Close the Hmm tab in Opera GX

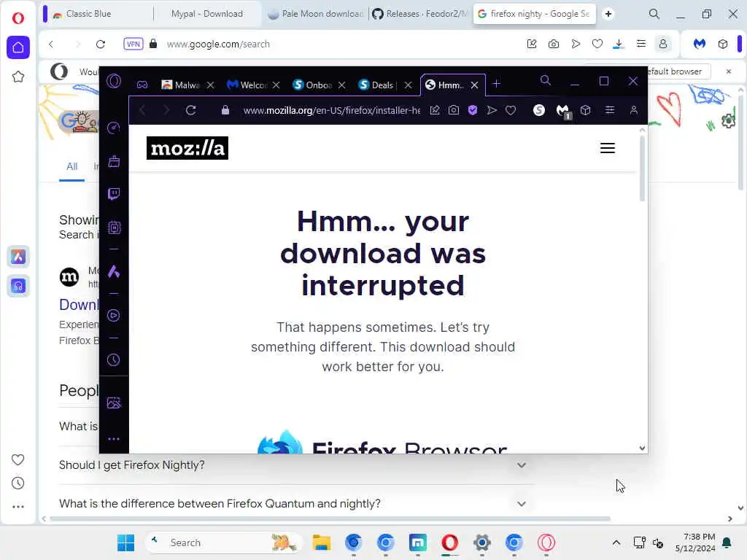[x=474, y=85]
